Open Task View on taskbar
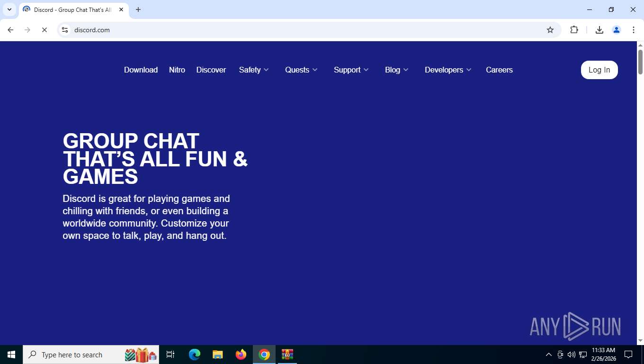The height and width of the screenshot is (364, 644). coord(170,355)
